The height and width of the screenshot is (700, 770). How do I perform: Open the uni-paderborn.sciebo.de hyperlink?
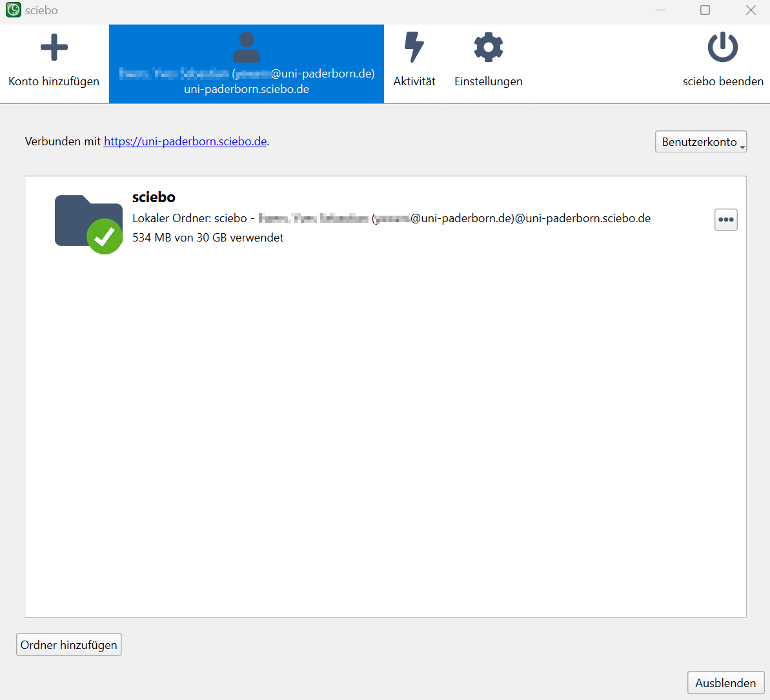[185, 141]
